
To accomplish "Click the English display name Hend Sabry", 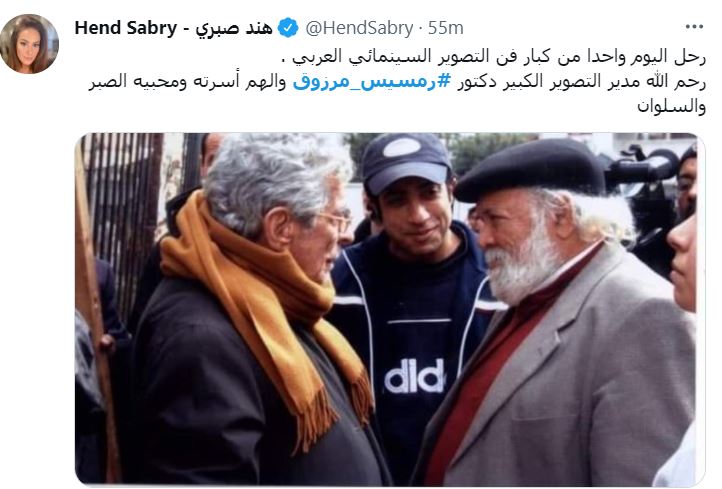I will [126, 28].
